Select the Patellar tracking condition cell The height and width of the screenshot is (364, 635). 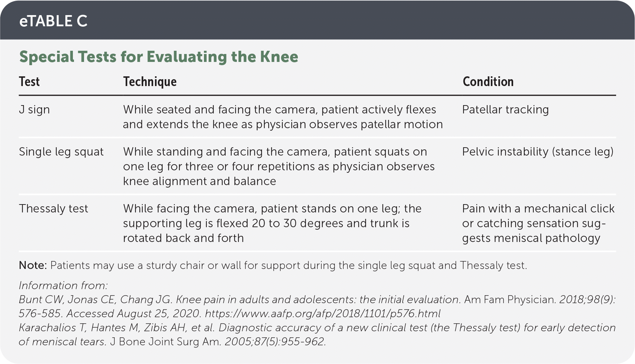pyautogui.click(x=505, y=109)
